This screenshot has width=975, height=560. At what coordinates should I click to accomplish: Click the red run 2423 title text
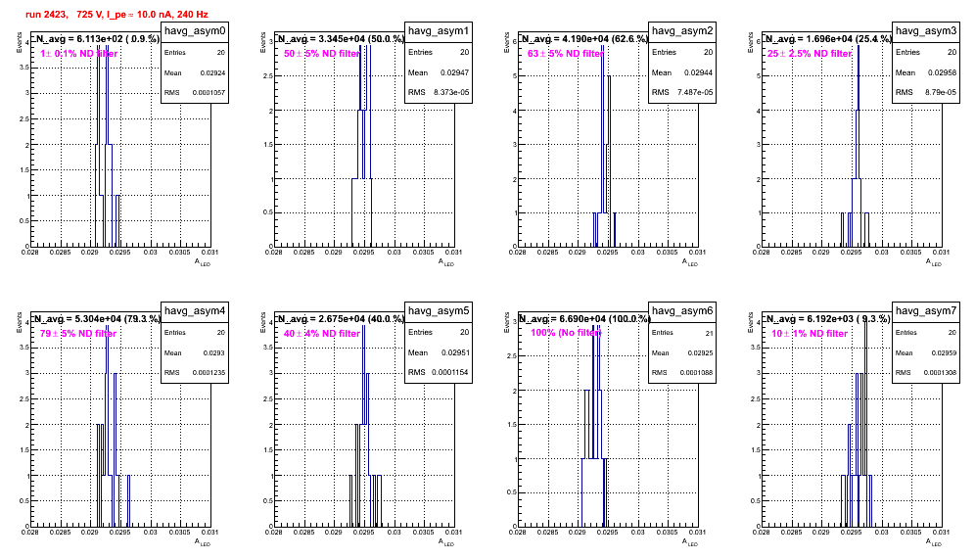pos(116,15)
